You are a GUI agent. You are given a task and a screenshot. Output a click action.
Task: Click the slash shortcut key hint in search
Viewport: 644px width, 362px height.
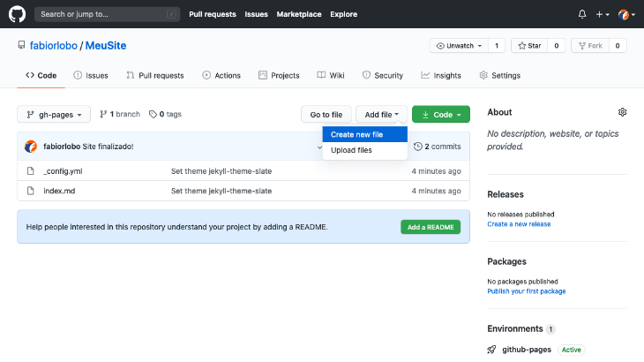pyautogui.click(x=171, y=14)
